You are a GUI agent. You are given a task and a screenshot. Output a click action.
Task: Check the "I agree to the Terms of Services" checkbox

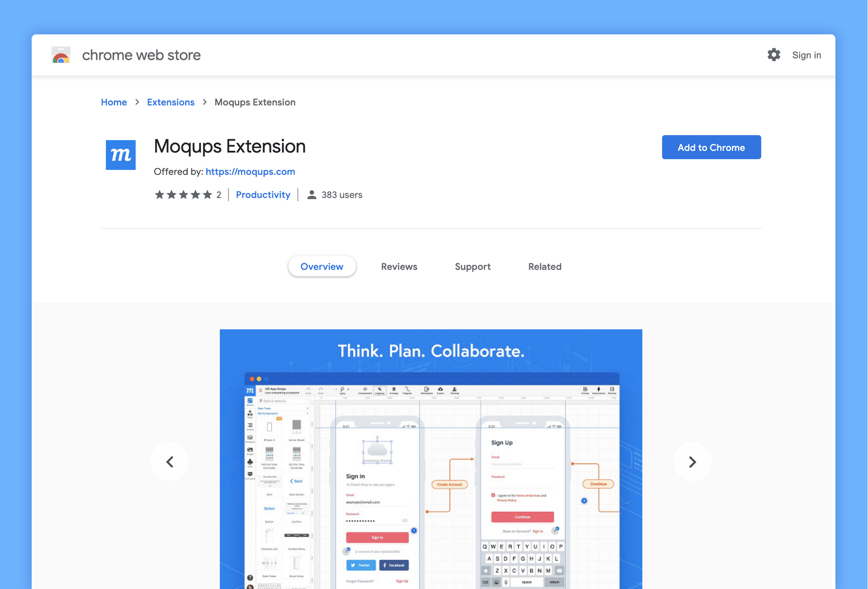[492, 495]
